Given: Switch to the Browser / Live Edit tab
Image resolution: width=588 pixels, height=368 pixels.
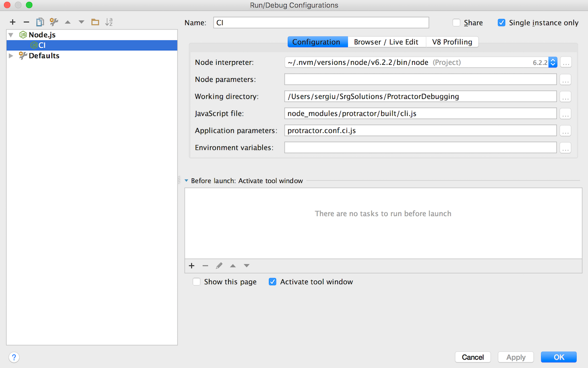Looking at the screenshot, I should (387, 41).
